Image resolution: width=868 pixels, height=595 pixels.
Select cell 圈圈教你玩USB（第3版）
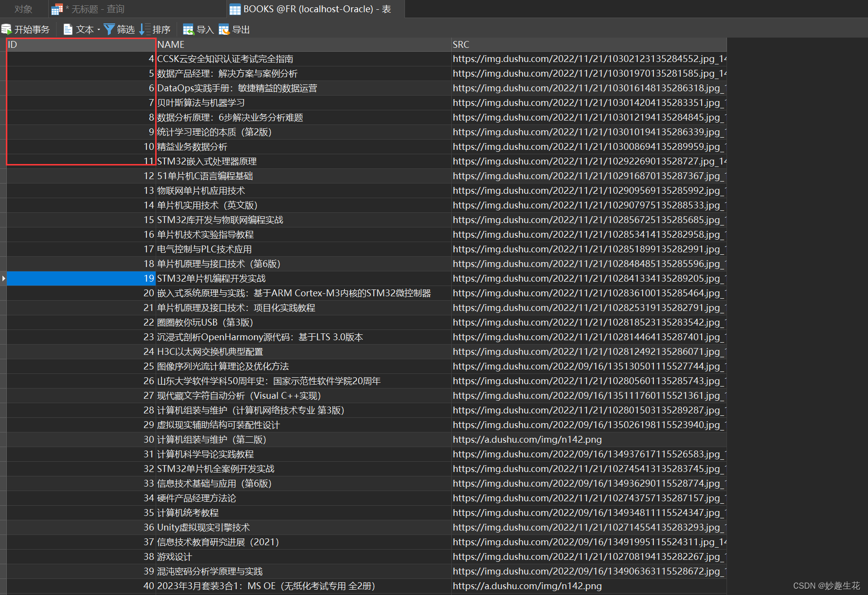[303, 322]
